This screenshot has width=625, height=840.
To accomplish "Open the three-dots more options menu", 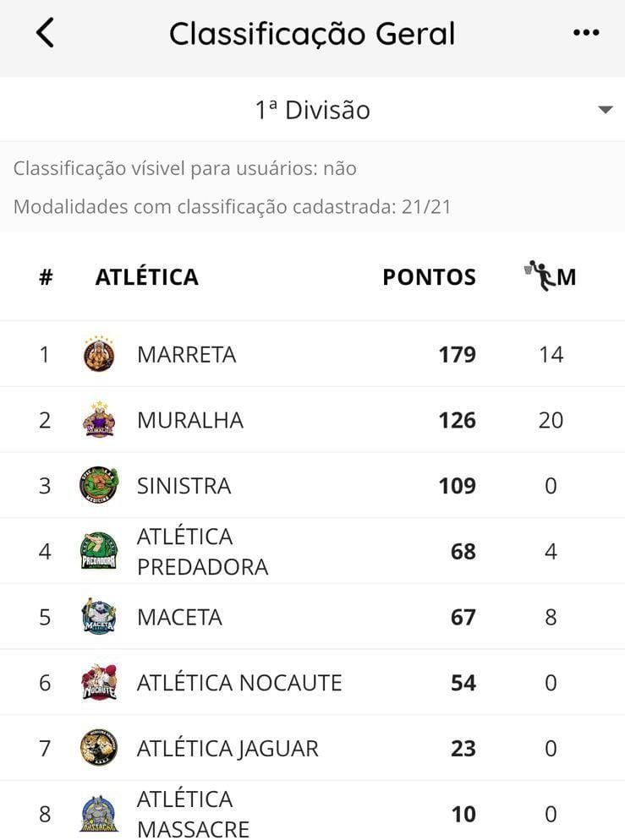I will 585,33.
